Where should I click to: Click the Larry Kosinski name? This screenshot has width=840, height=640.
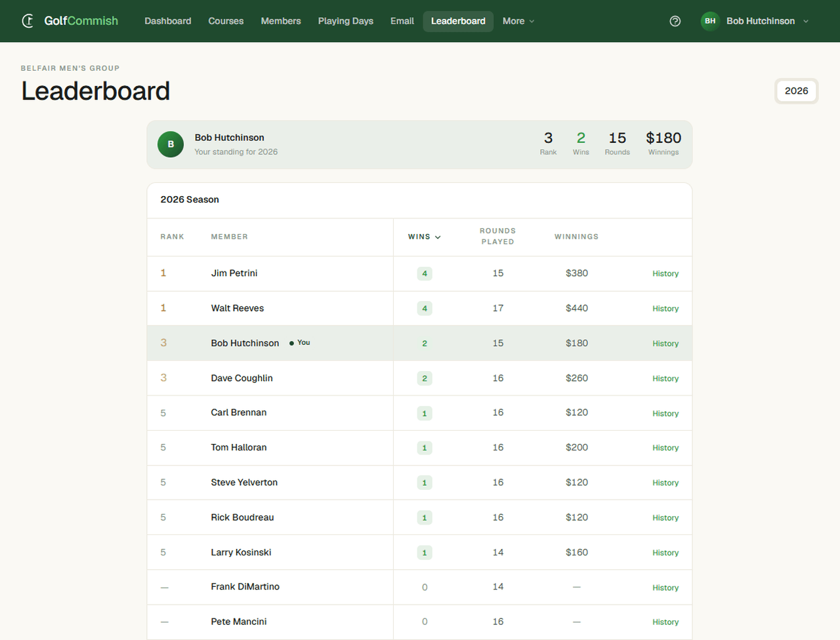(x=241, y=552)
